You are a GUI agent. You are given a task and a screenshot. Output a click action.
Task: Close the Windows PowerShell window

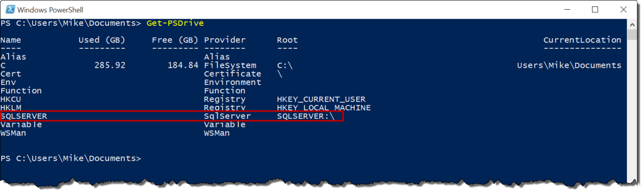coord(621,10)
